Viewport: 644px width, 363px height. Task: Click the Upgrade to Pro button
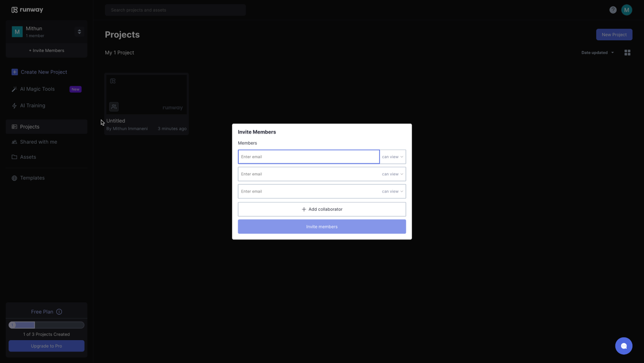pos(46,346)
